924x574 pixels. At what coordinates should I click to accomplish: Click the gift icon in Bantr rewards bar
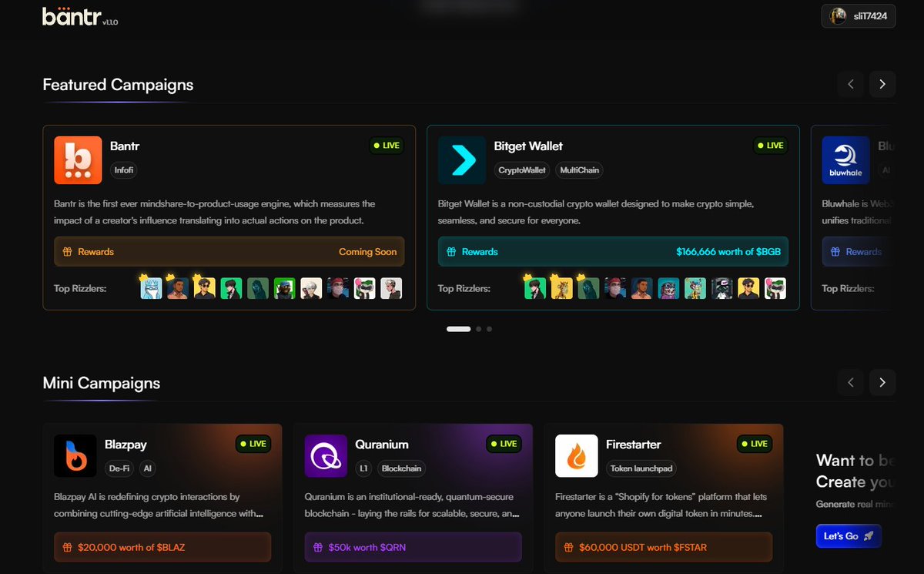(67, 252)
